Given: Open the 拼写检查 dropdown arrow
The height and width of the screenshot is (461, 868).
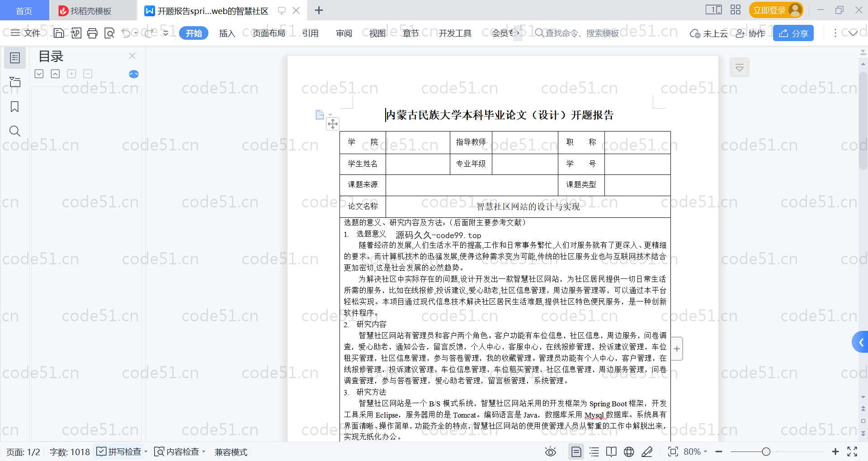Looking at the screenshot, I should [146, 452].
